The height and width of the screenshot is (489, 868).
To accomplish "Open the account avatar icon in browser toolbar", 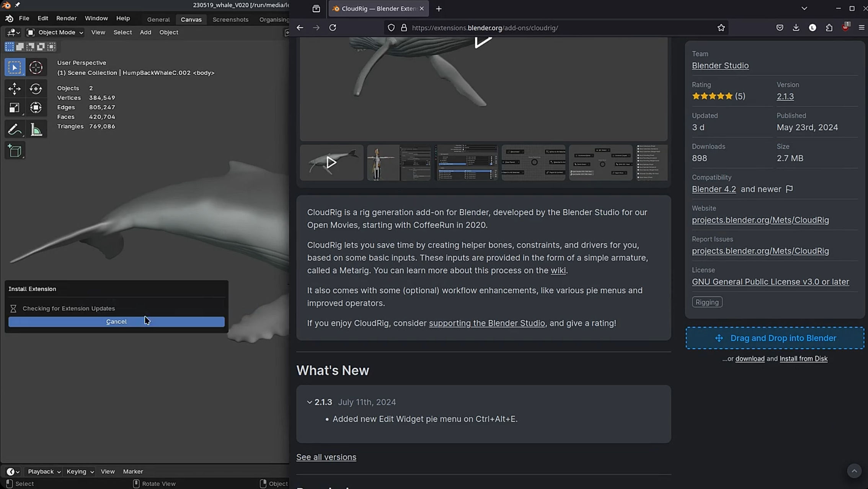I will pyautogui.click(x=813, y=28).
